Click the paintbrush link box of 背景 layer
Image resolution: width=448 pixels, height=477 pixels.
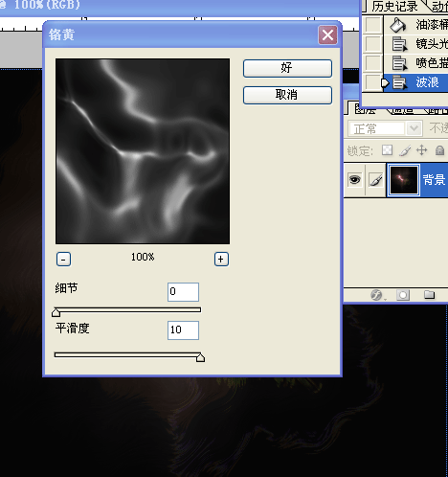[375, 180]
